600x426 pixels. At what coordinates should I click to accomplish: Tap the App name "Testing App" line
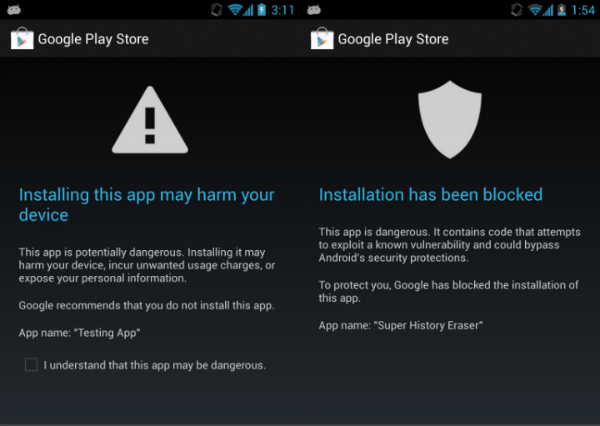pos(82,331)
